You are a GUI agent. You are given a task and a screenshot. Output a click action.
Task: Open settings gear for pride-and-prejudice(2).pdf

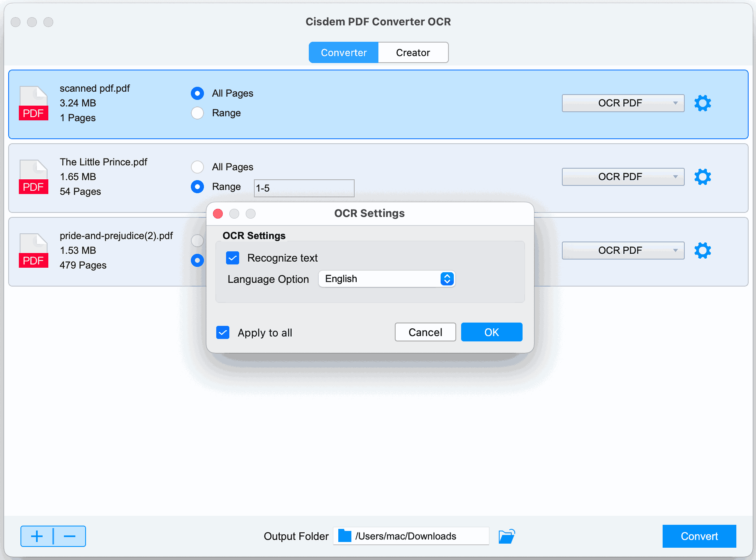click(x=702, y=251)
